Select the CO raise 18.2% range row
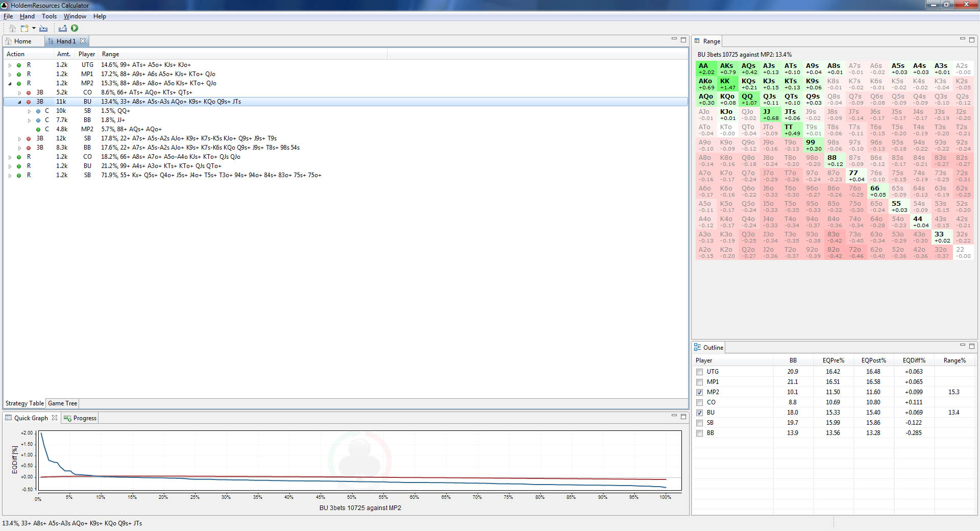The height and width of the screenshot is (531, 980). point(346,157)
